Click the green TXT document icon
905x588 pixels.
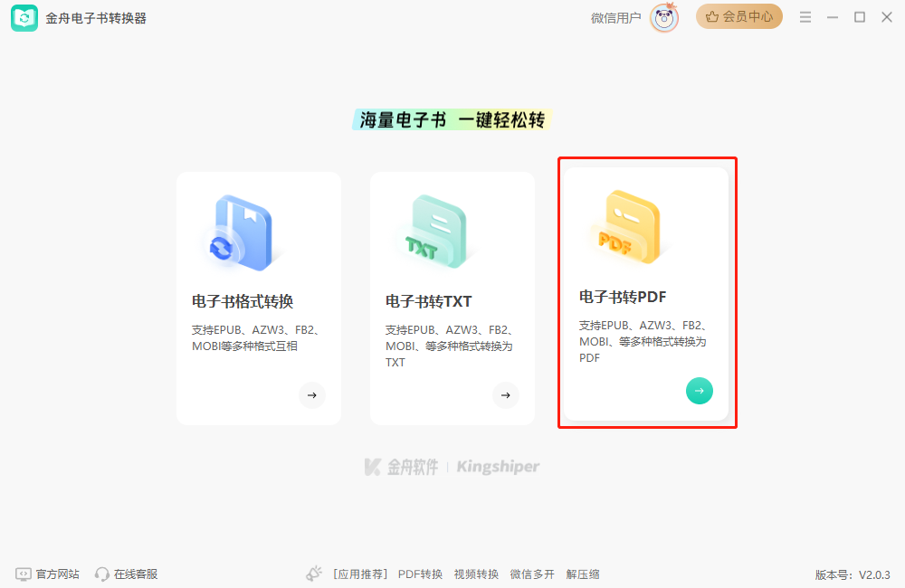point(437,232)
